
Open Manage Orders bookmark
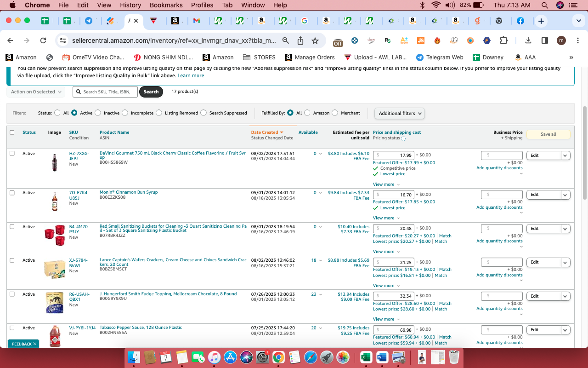pos(310,57)
